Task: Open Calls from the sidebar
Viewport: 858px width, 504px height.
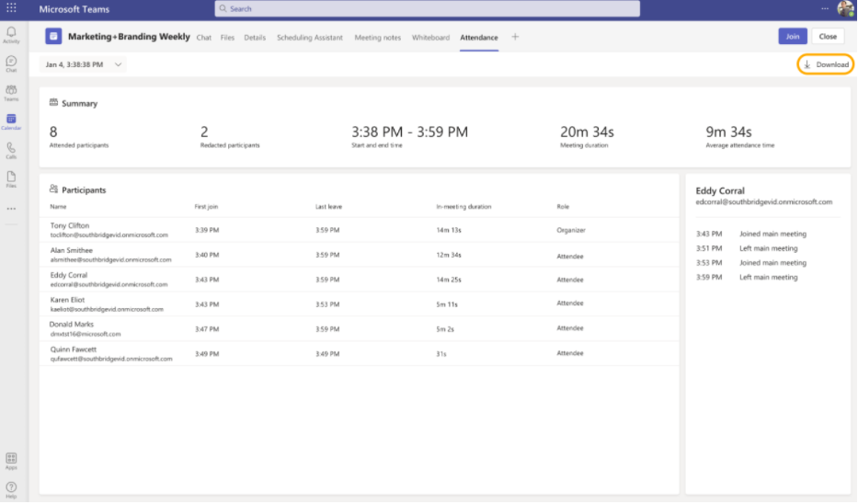Action: point(11,150)
